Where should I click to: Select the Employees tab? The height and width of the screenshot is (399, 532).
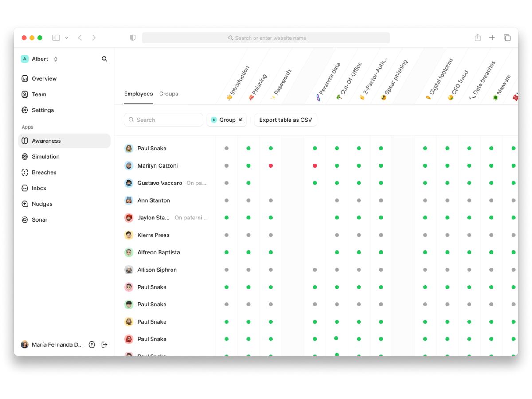tap(138, 94)
